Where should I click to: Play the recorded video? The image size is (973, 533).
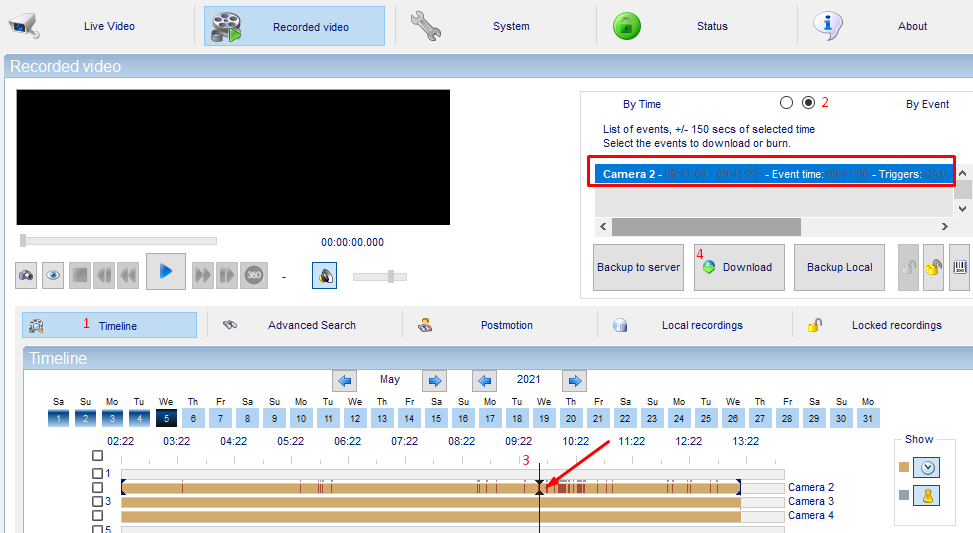click(166, 271)
